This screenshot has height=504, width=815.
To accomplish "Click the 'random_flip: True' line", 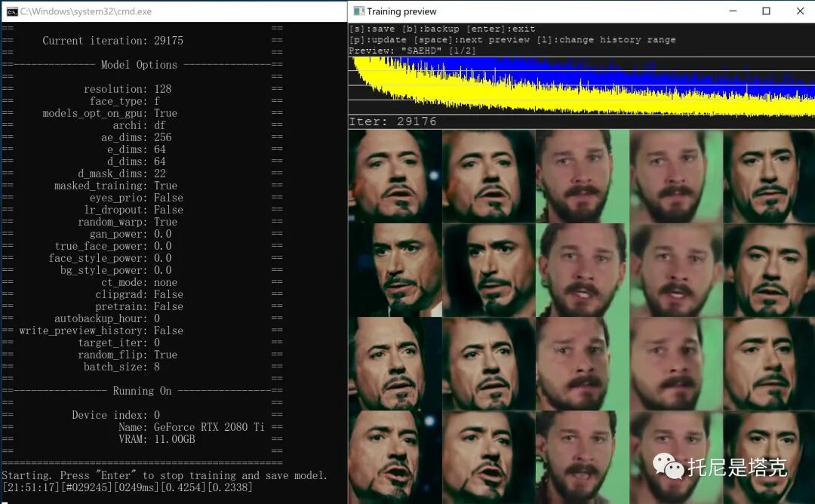I will click(128, 355).
